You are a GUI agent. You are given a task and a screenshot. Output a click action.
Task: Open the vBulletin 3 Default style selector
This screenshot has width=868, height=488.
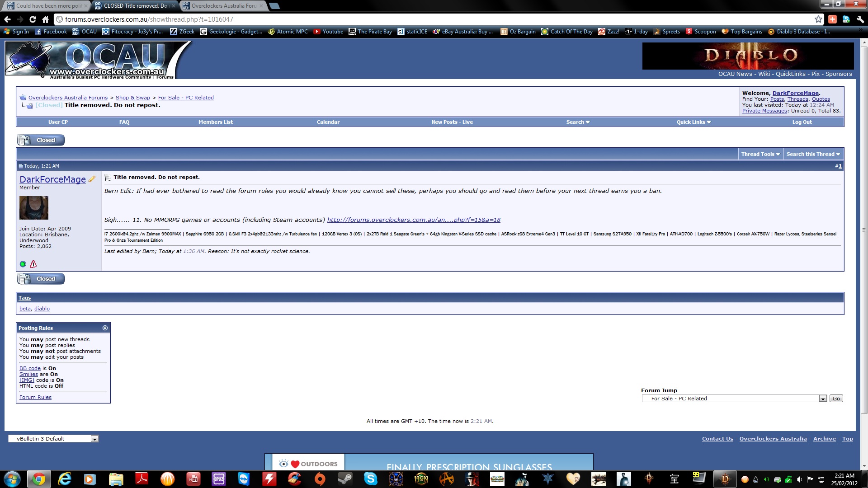(94, 439)
